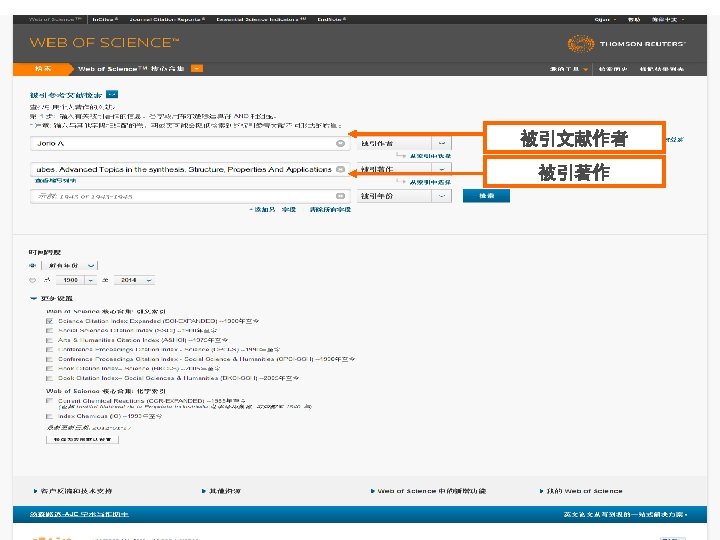Image resolution: width=720 pixels, height=540 pixels.
Task: Click the view abbreviation list link
Action: [56, 180]
